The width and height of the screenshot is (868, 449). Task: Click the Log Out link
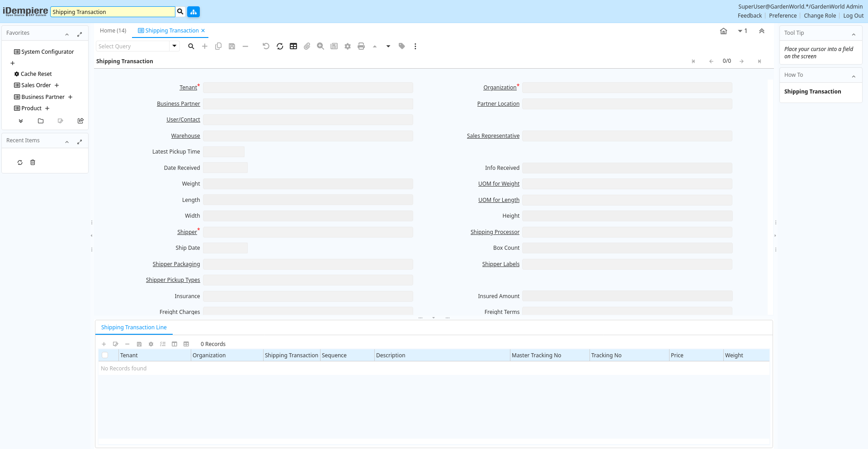tap(853, 16)
